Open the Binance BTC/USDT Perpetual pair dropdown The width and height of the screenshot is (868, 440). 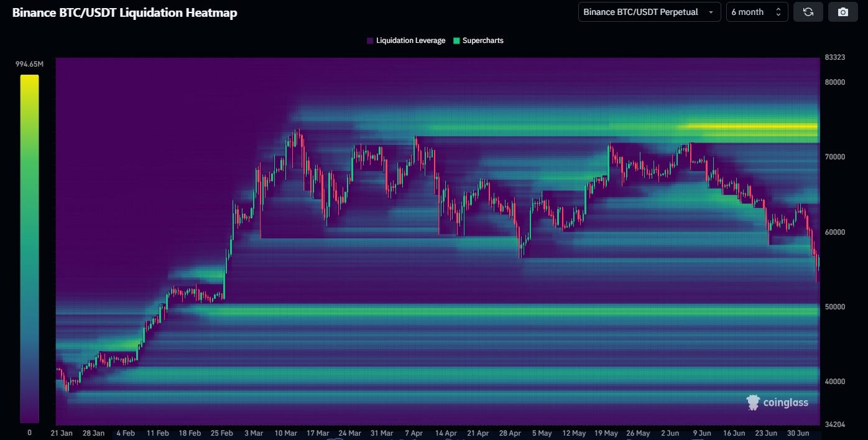[649, 12]
